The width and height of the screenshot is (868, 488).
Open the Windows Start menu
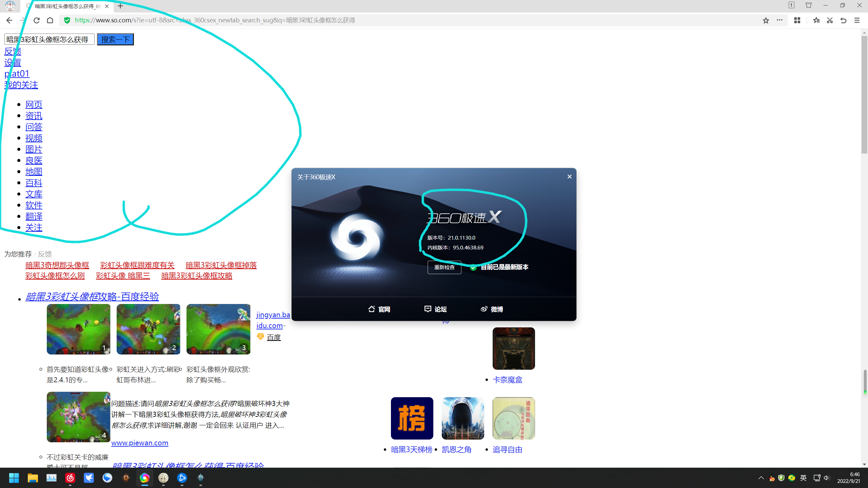click(x=14, y=478)
